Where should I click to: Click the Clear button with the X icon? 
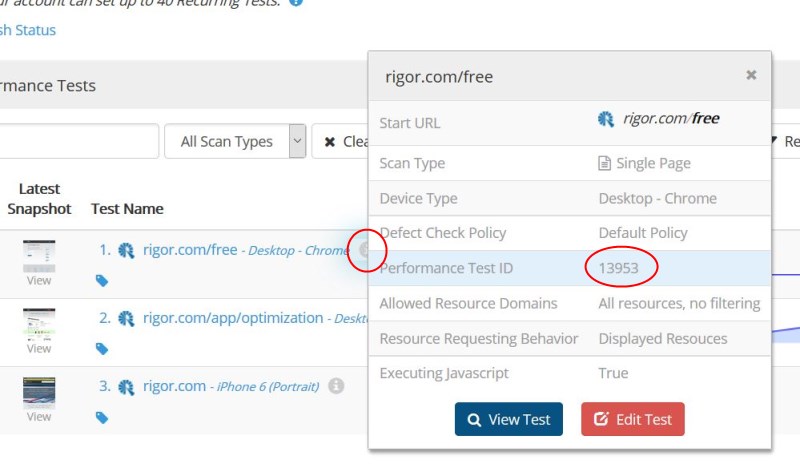[340, 141]
